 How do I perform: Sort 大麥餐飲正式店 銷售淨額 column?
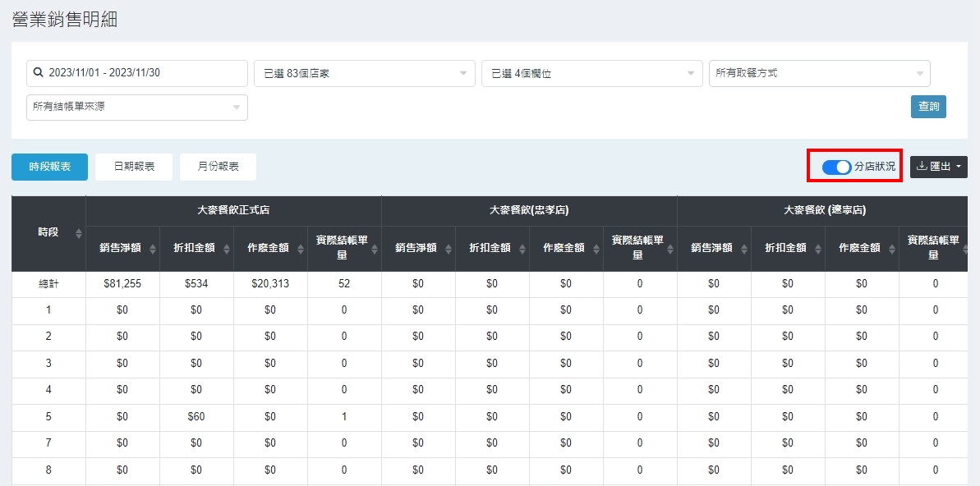click(x=153, y=249)
